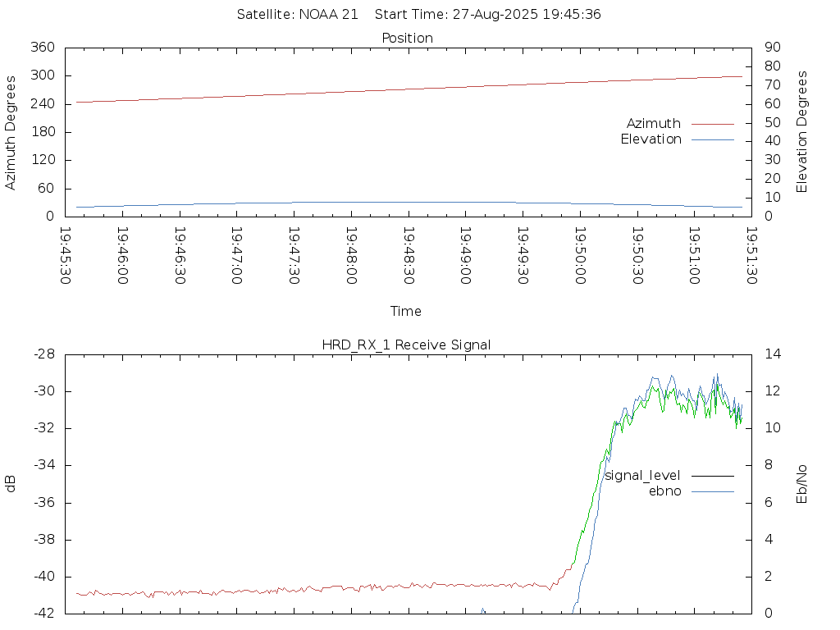Click the 19:46:30 time tick label
The height and width of the screenshot is (630, 840).
coord(180,256)
